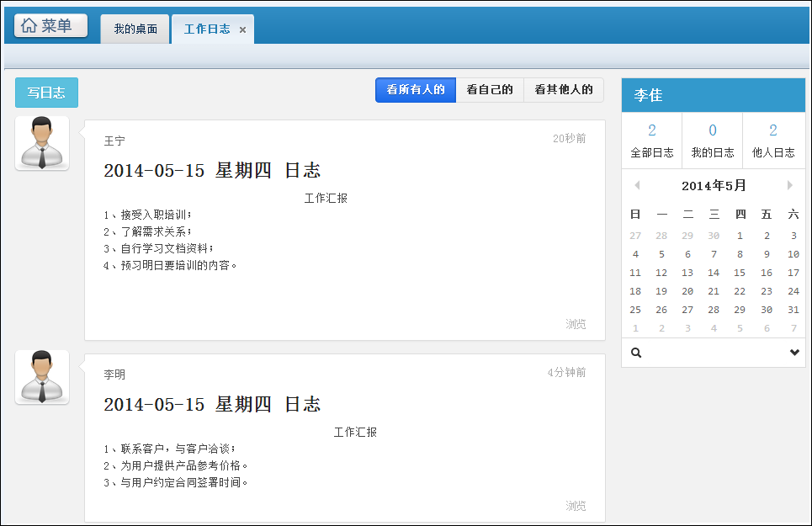The width and height of the screenshot is (812, 526).
Task: Click 王宁's avatar picture
Action: 42,143
